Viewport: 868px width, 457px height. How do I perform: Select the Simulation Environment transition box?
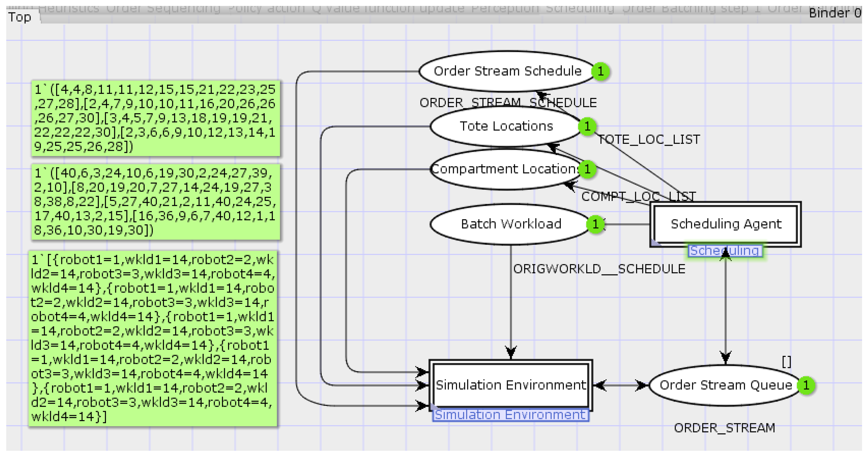(511, 385)
